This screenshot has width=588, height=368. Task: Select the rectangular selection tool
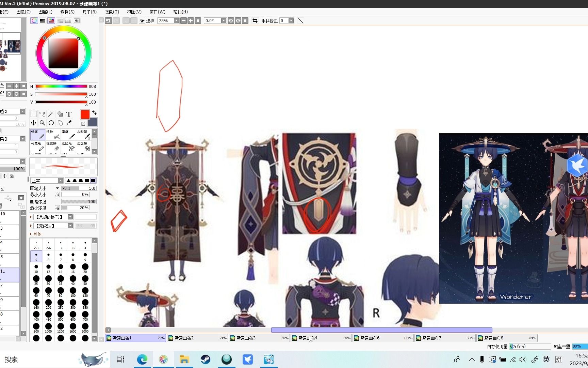pyautogui.click(x=33, y=114)
